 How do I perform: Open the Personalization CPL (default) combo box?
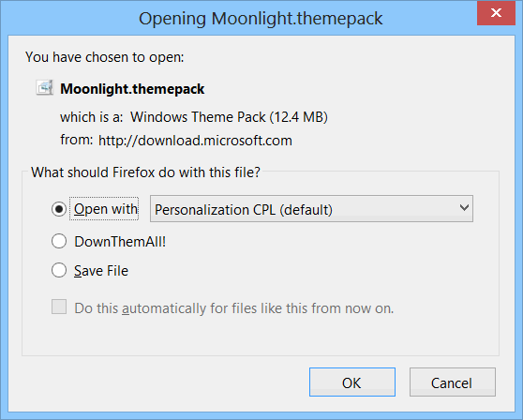311,209
